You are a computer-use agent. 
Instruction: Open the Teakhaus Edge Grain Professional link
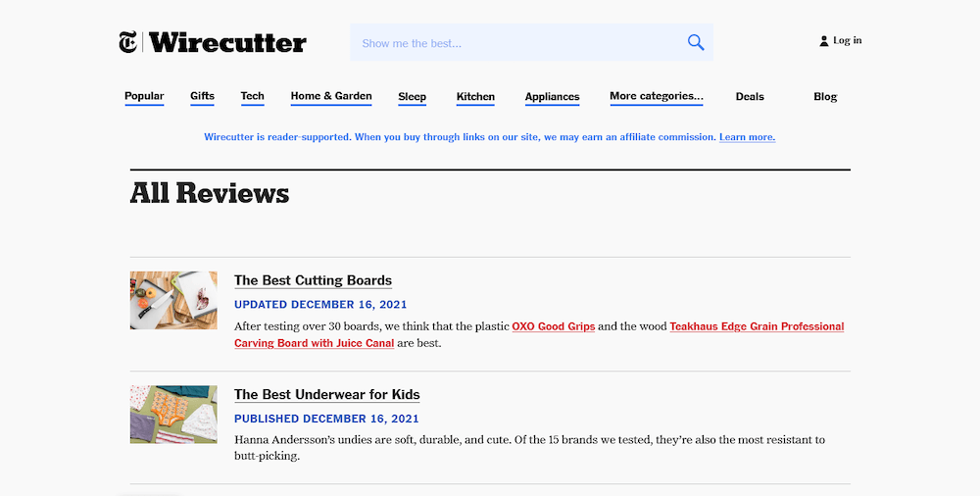point(757,326)
